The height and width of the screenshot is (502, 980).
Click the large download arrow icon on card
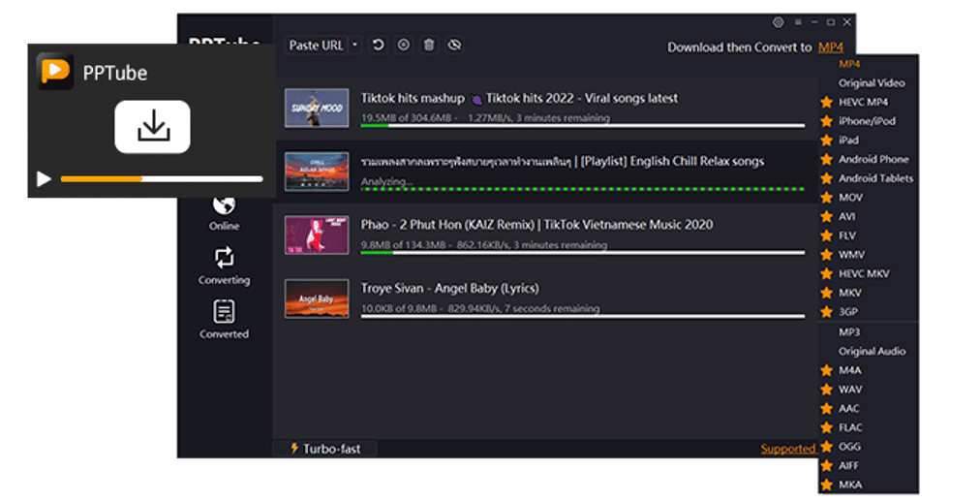[x=152, y=127]
